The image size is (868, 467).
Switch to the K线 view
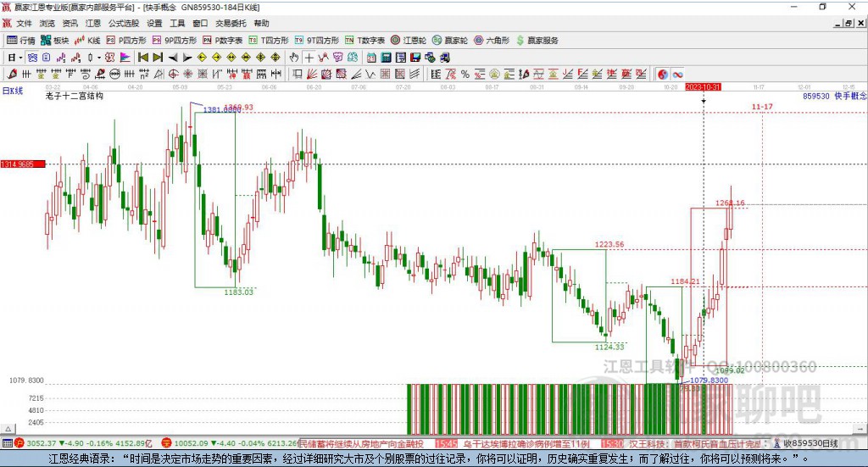(88, 40)
